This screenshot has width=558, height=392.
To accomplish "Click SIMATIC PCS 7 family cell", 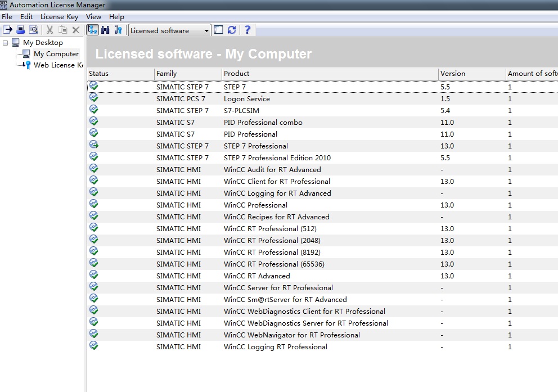I will click(x=181, y=99).
